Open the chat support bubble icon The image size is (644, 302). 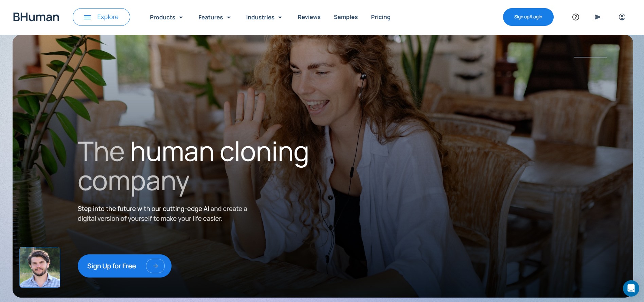[x=631, y=288]
